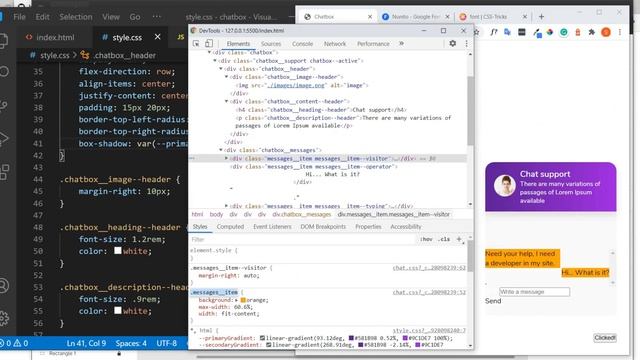The width and height of the screenshot is (640, 360).
Task: Open the Event Listeners tab
Action: pyautogui.click(x=272, y=227)
